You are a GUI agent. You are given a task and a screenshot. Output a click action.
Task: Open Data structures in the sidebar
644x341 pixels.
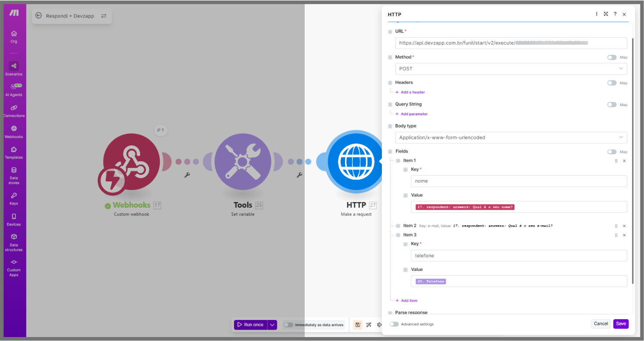[x=14, y=242]
